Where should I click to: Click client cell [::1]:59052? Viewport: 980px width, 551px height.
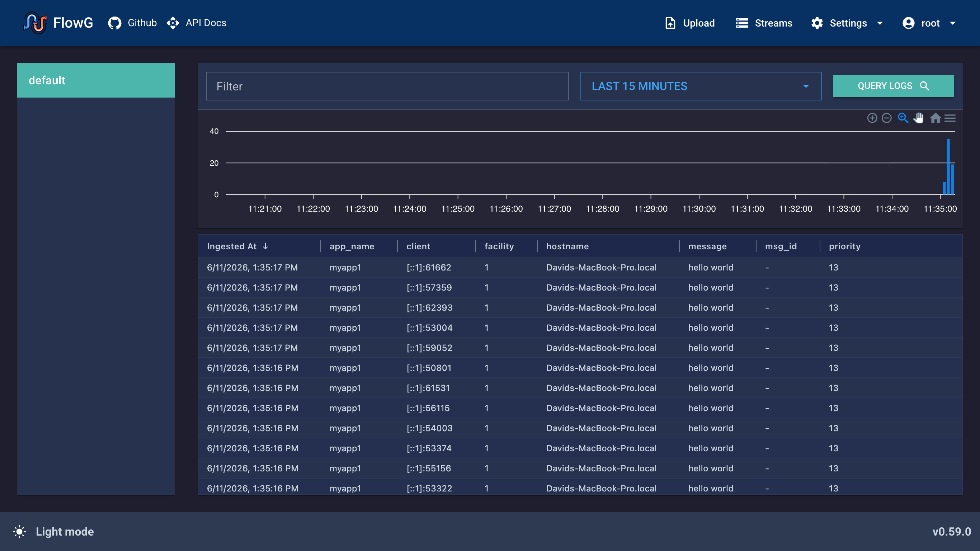click(429, 348)
